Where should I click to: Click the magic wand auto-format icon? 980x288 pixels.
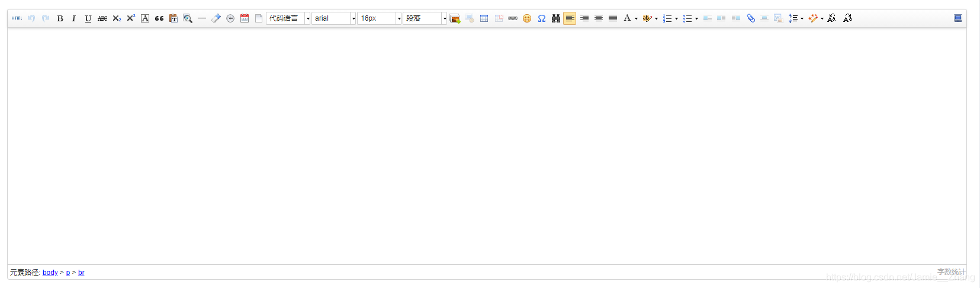[x=813, y=18]
